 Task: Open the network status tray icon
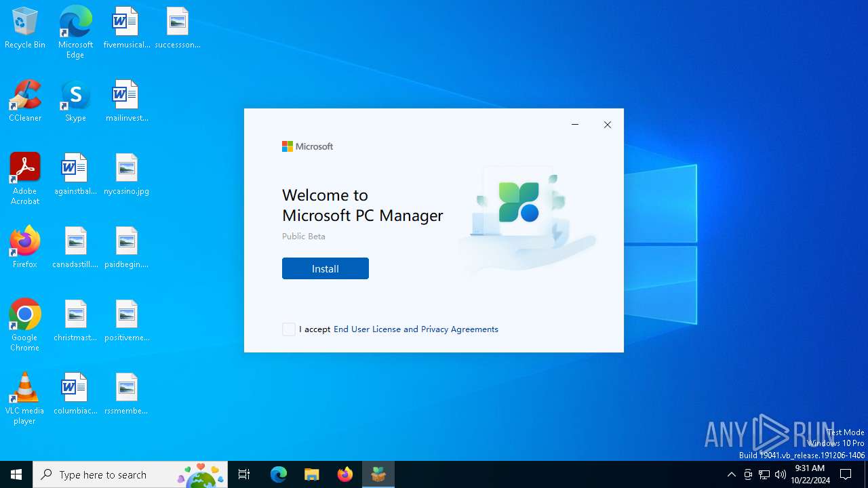coord(764,474)
